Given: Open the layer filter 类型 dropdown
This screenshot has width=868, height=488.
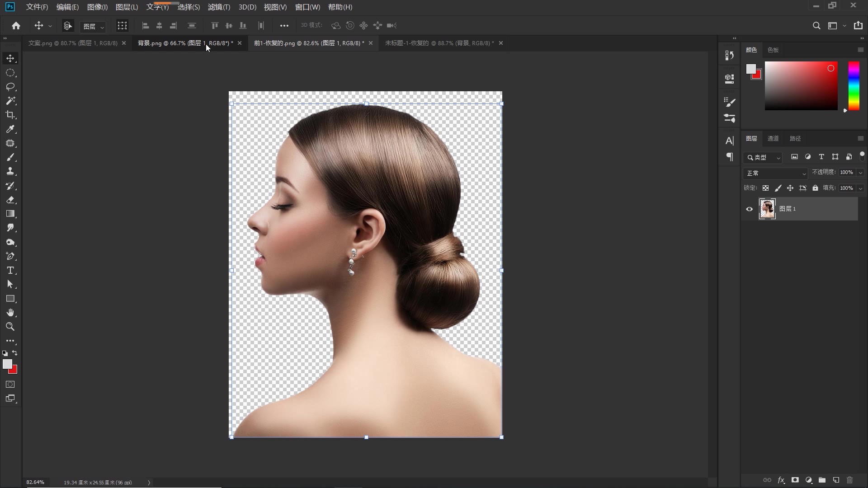Looking at the screenshot, I should [763, 157].
